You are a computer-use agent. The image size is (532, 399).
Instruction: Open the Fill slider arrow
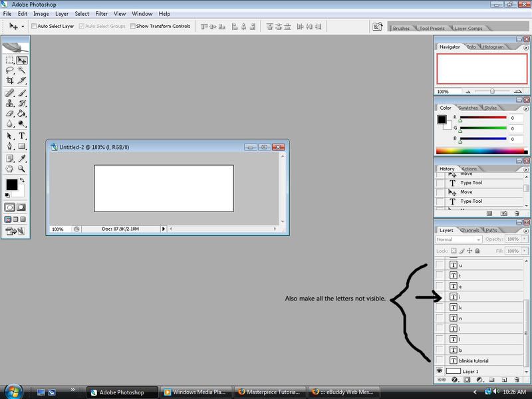(x=525, y=251)
